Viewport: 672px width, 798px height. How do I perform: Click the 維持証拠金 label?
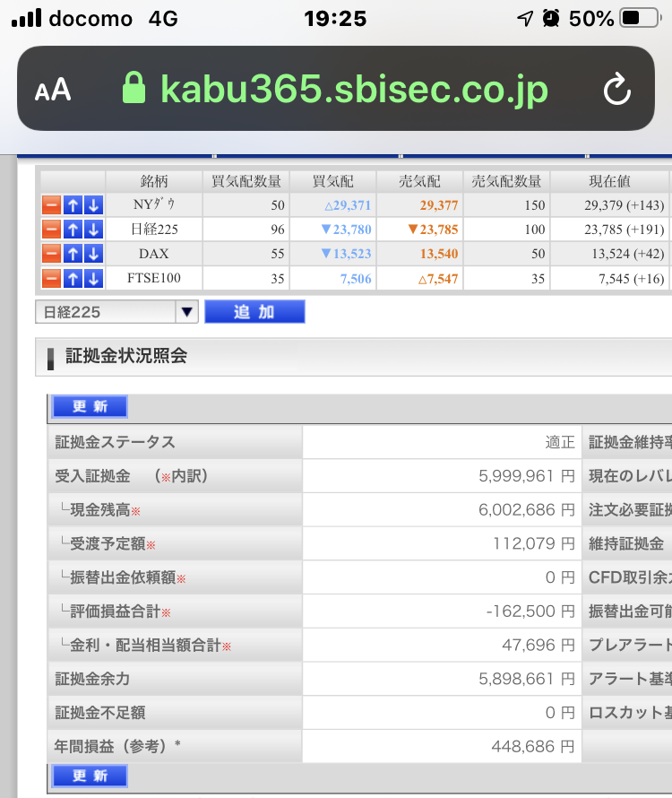pos(626,543)
